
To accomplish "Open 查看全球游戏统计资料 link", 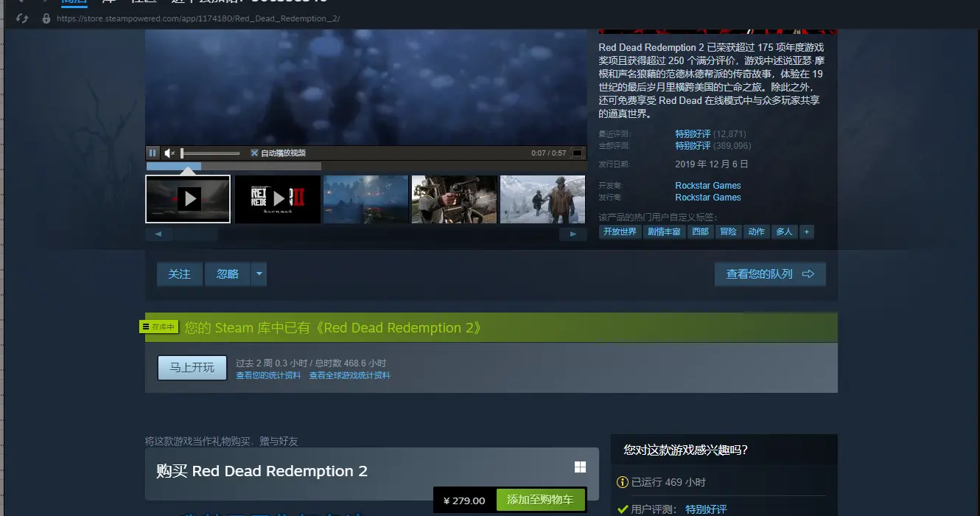I will tap(349, 375).
